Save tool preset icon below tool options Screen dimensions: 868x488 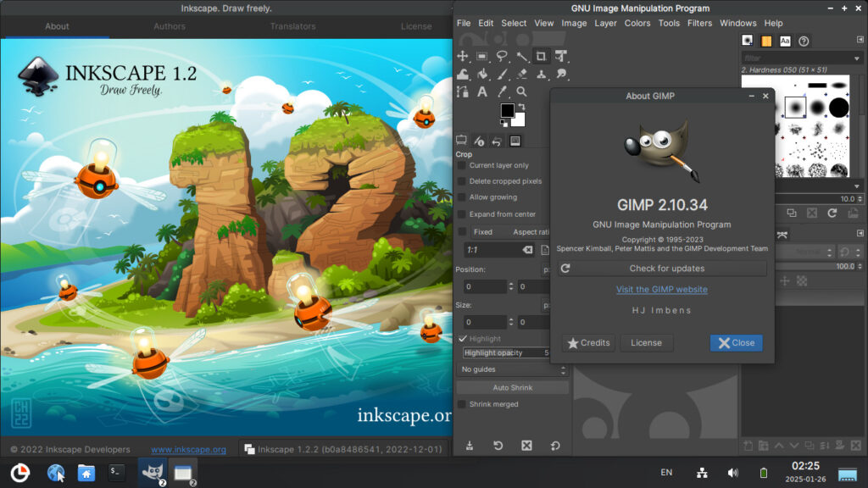coord(470,446)
